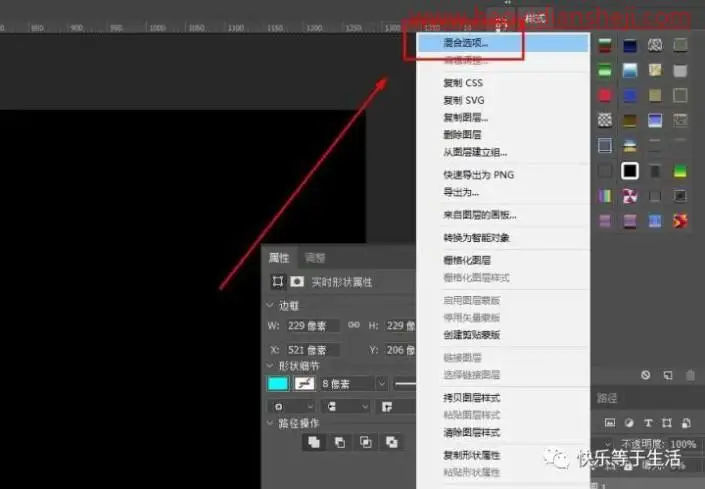705x489 pixels.
Task: Click the mask icon in Properties panel
Action: 297,282
